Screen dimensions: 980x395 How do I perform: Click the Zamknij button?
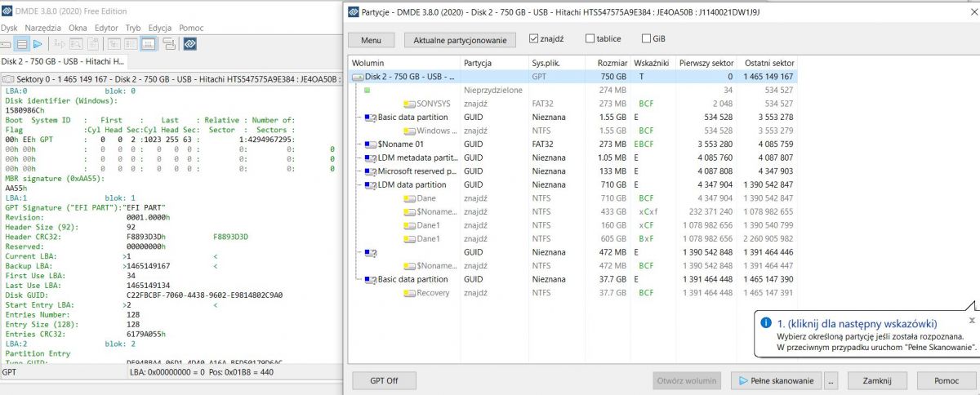click(x=878, y=381)
